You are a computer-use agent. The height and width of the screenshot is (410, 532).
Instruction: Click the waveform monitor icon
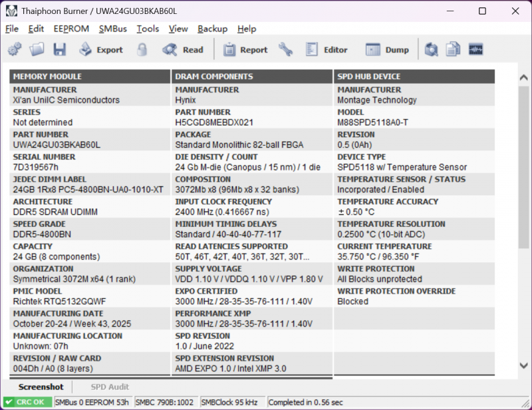(x=475, y=49)
